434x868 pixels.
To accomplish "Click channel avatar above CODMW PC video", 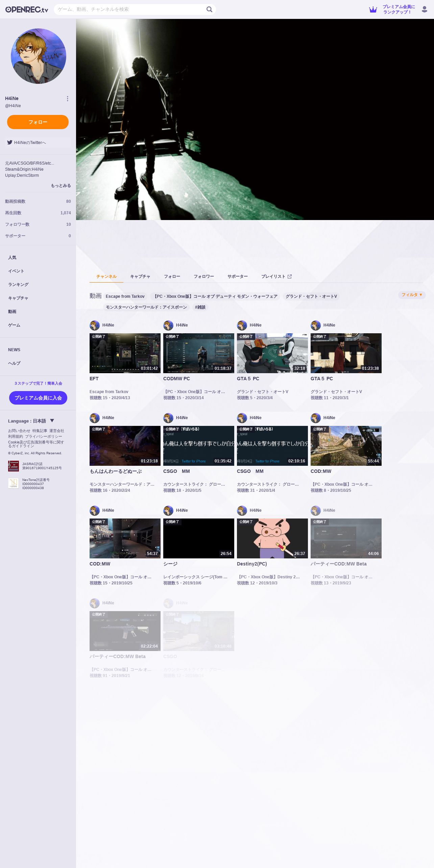I will [x=168, y=325].
